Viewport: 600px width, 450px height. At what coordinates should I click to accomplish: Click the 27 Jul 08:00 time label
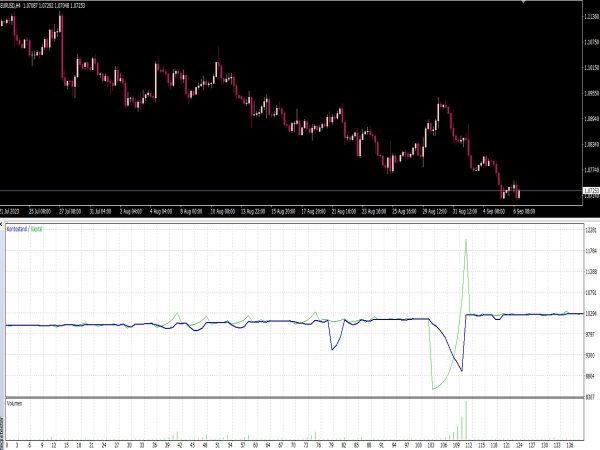[70, 211]
